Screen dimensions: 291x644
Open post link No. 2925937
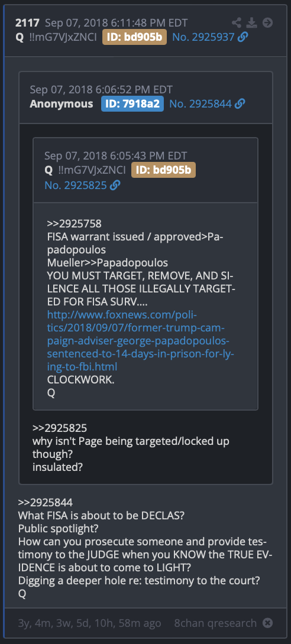pos(203,37)
